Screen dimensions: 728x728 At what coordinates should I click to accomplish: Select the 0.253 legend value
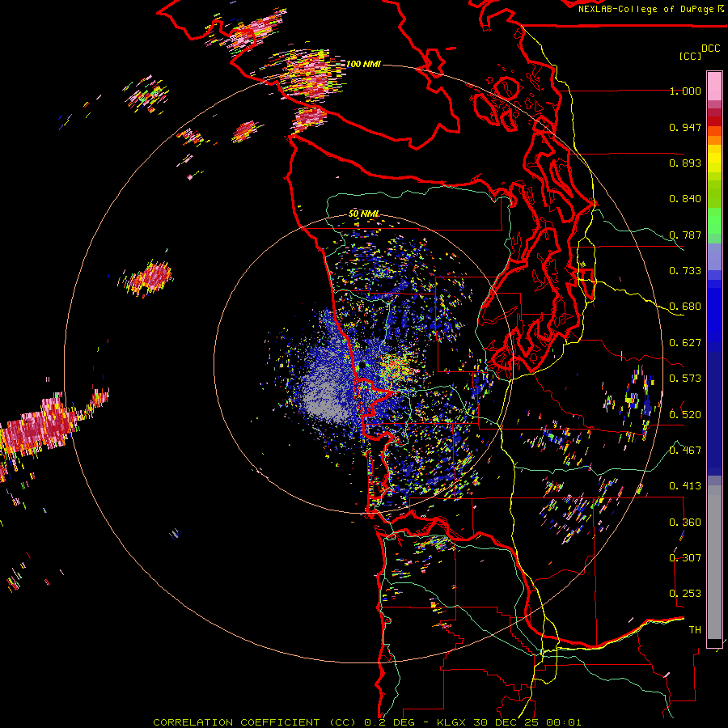click(685, 594)
